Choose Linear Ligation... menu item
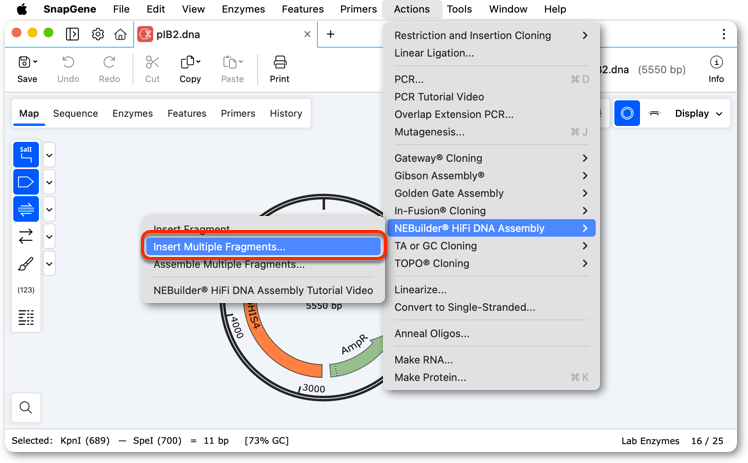The width and height of the screenshot is (748, 463). pyautogui.click(x=491, y=53)
